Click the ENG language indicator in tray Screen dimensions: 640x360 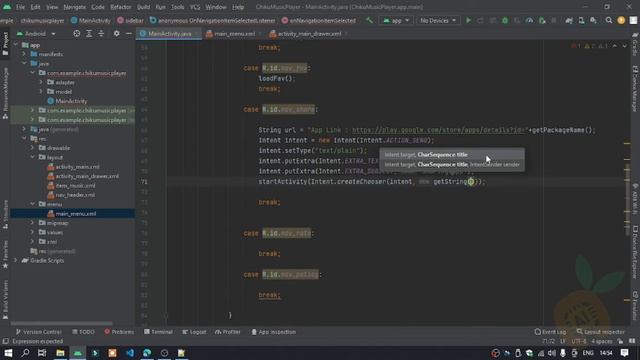click(x=588, y=353)
